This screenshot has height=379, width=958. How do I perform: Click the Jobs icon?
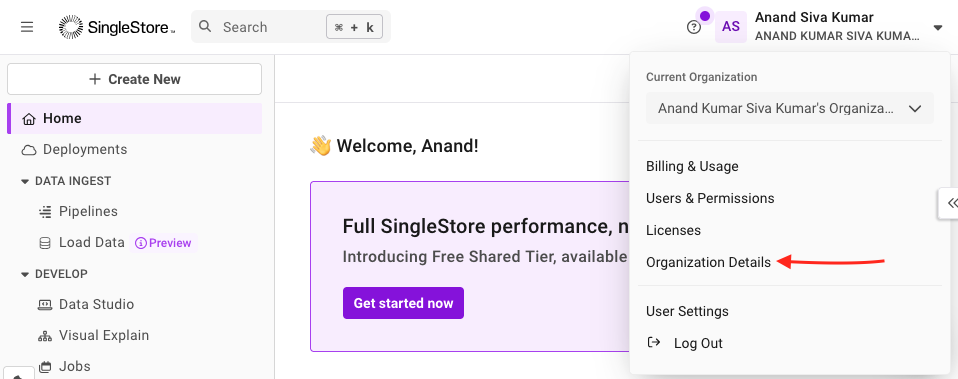(45, 367)
